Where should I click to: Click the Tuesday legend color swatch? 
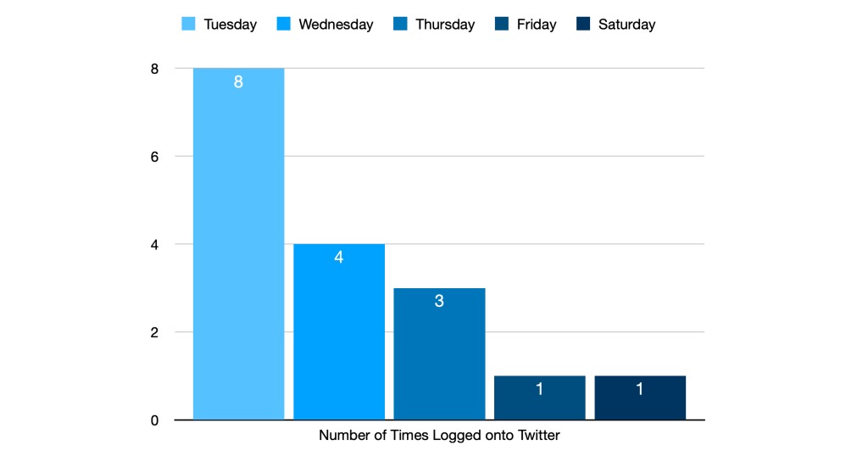pyautogui.click(x=189, y=24)
